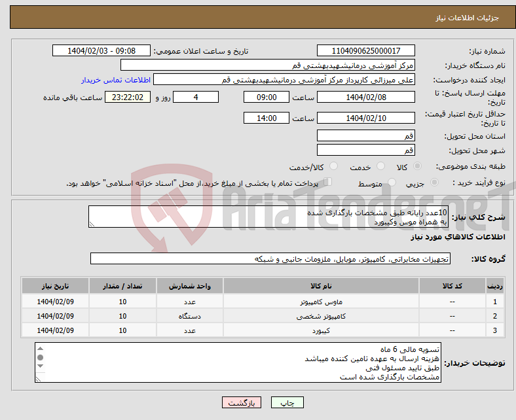Open اطلاعات تماس خریدار link
516x420 pixels.
pyautogui.click(x=116, y=80)
